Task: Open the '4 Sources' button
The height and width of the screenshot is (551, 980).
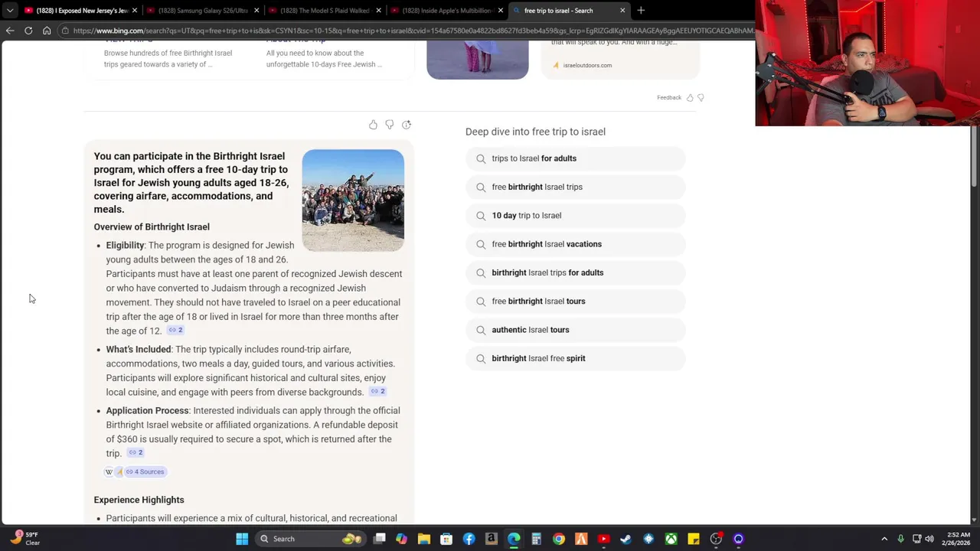Action: pyautogui.click(x=145, y=471)
